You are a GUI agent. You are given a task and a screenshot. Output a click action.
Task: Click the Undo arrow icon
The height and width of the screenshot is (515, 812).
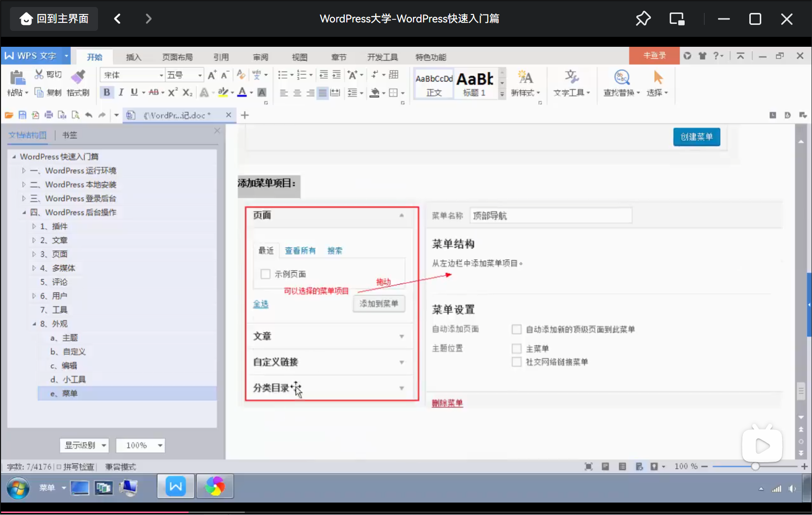(x=89, y=115)
